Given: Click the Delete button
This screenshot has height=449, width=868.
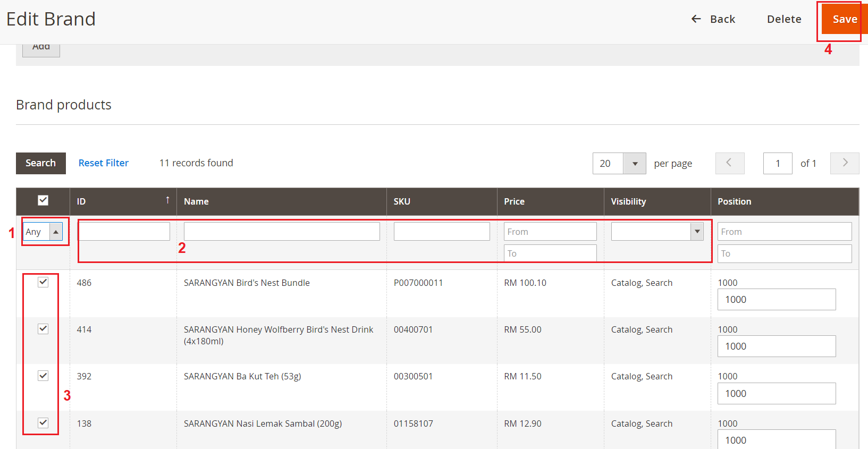Looking at the screenshot, I should [x=784, y=19].
